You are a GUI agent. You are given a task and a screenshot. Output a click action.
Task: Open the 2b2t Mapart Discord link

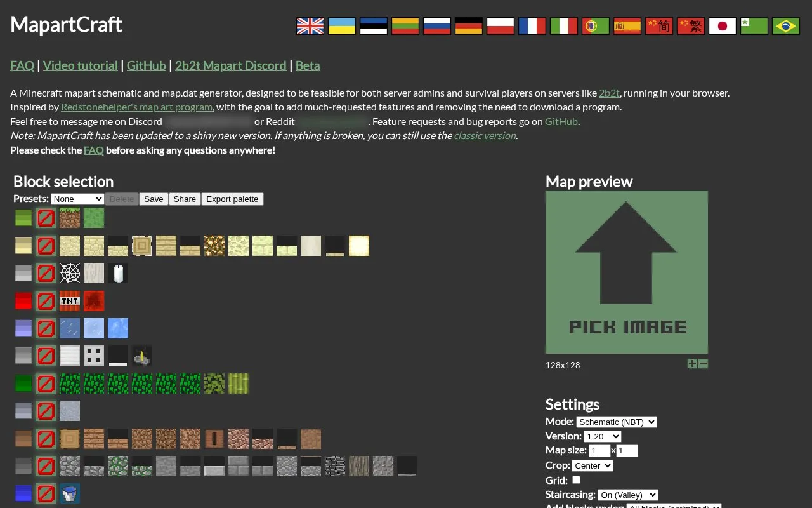click(x=231, y=65)
